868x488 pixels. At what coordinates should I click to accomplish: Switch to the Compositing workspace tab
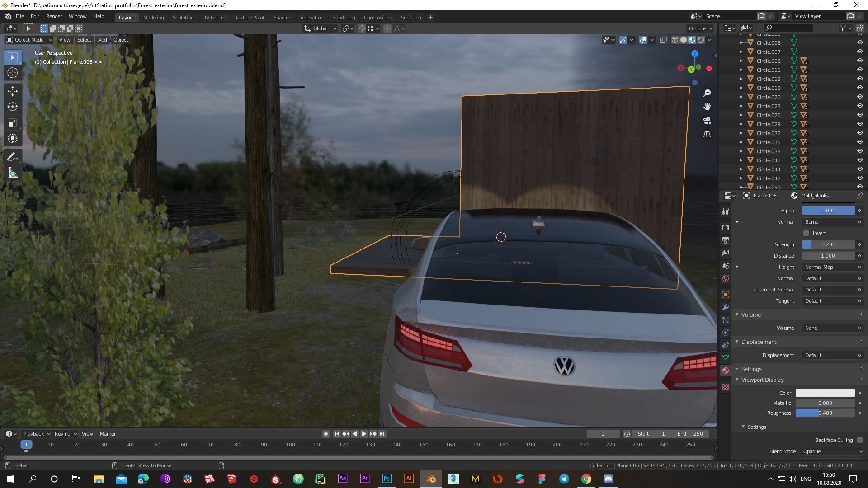(x=377, y=18)
